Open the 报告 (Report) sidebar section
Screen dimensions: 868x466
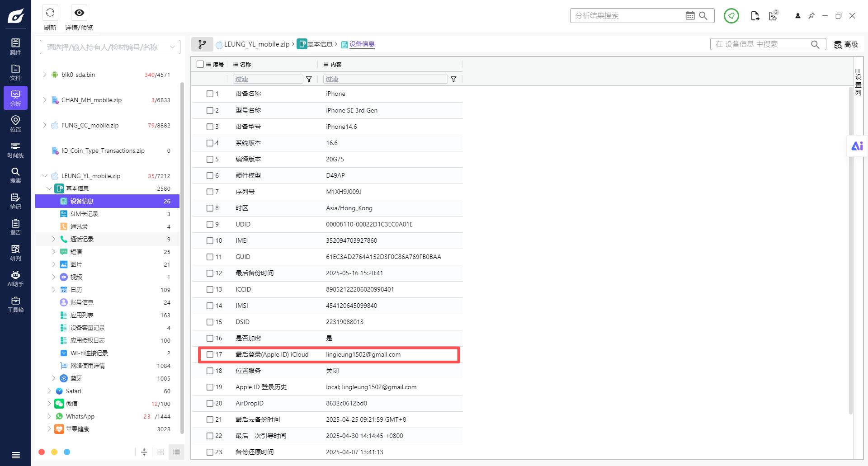click(15, 227)
